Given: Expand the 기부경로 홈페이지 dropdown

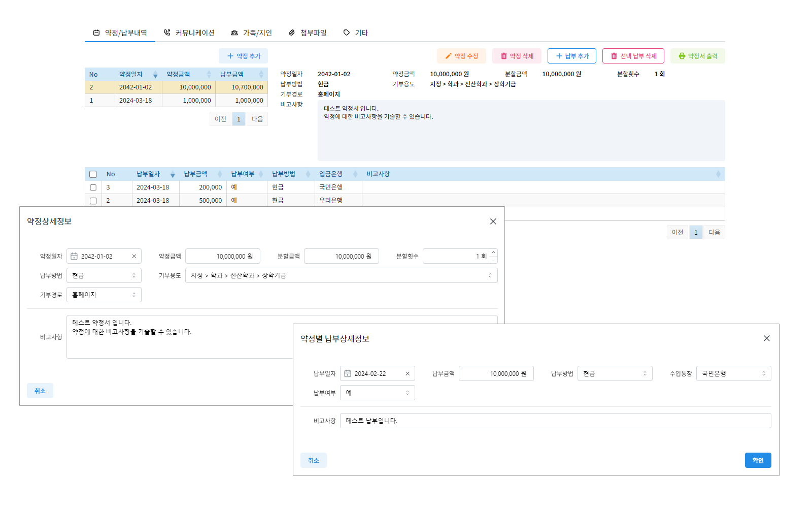Looking at the screenshot, I should 104,295.
